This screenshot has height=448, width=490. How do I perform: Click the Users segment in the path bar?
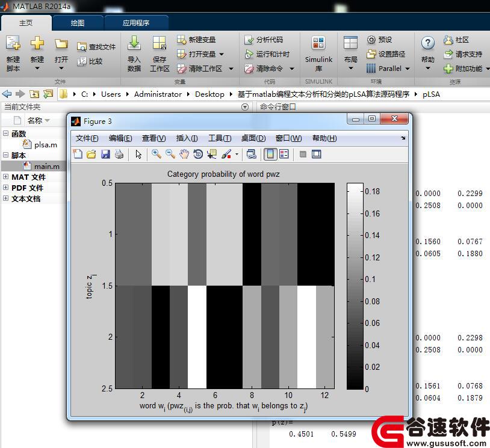tap(111, 94)
